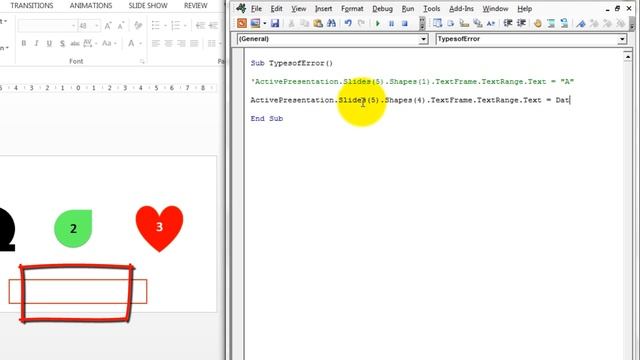
Task: Open Object Browser icon in VBA toolbar
Action: 478,23
